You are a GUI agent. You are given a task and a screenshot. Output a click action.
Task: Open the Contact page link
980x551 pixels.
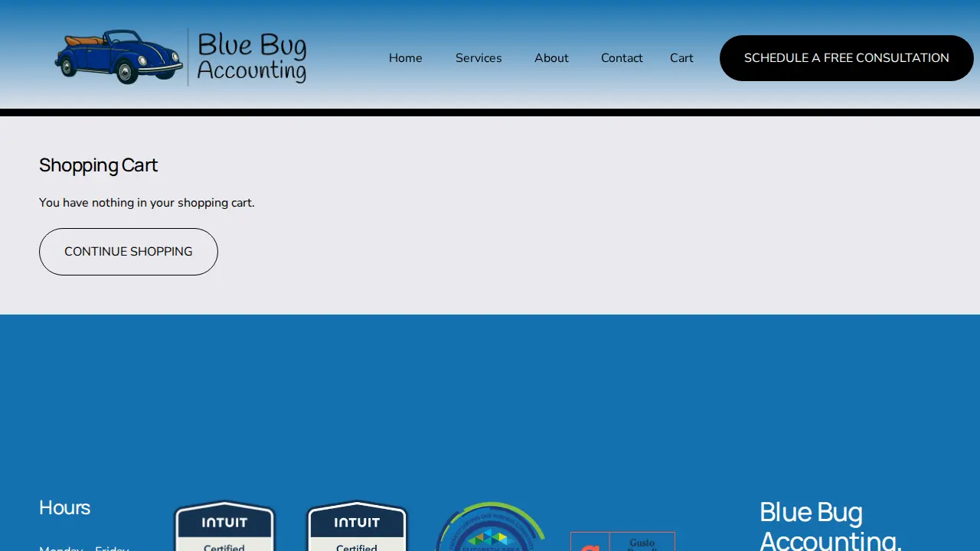(x=622, y=58)
